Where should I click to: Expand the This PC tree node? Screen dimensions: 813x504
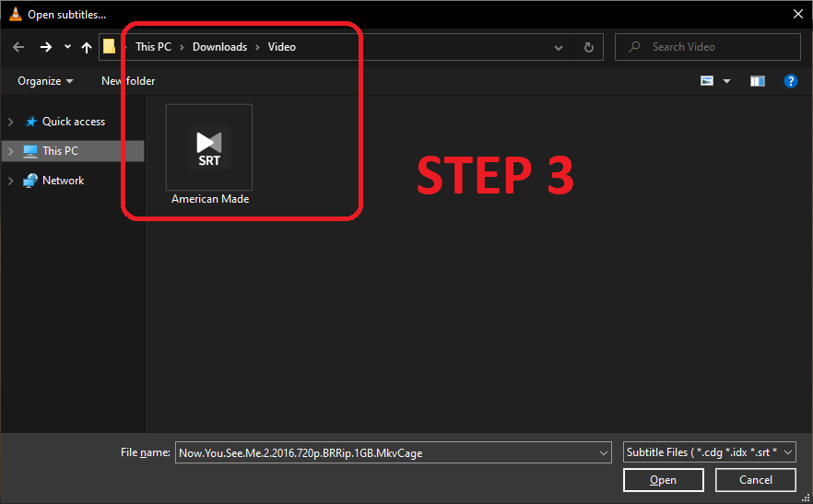pos(10,151)
